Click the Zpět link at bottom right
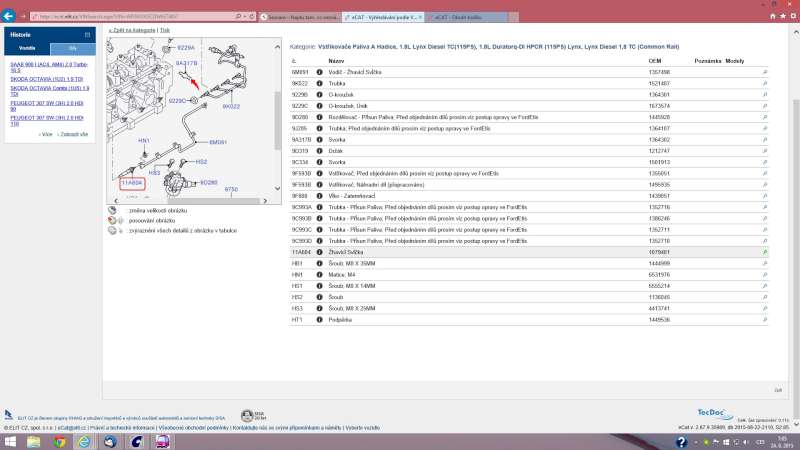This screenshot has width=800, height=450. (x=777, y=390)
